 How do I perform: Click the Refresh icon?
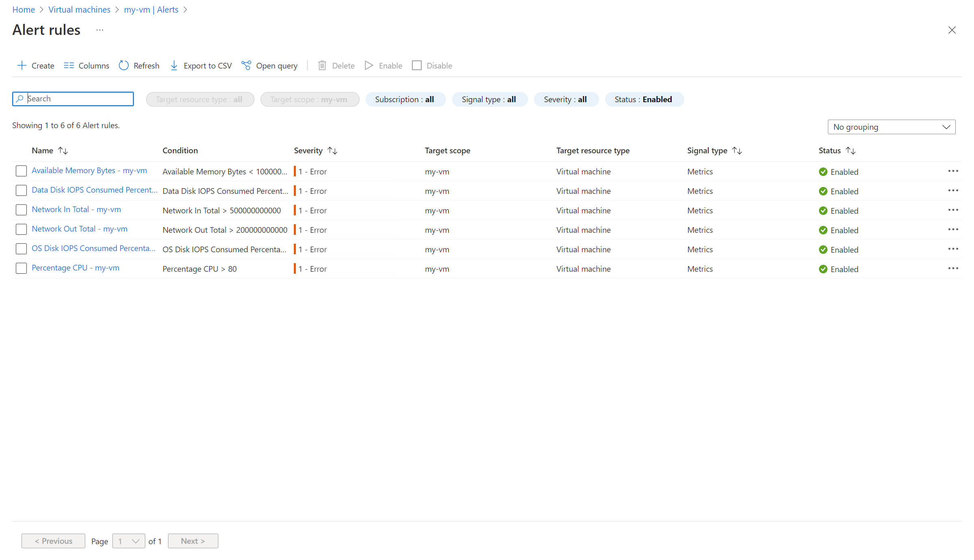124,65
